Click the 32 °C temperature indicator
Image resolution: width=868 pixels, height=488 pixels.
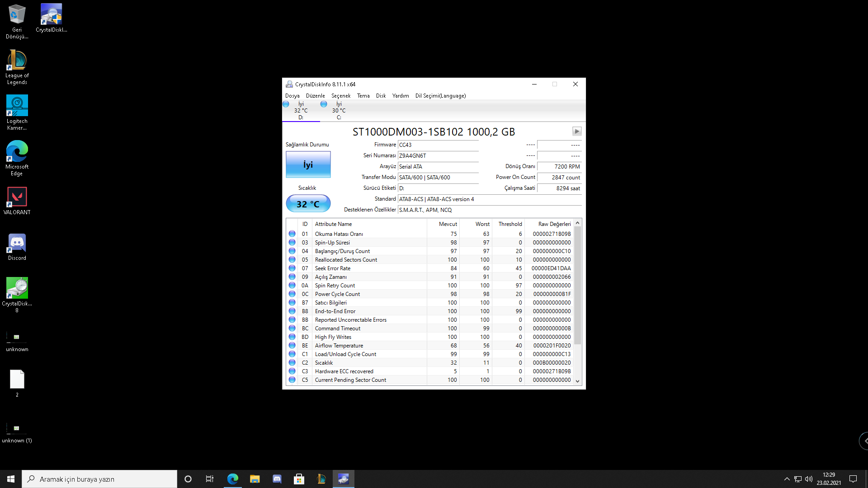[308, 203]
